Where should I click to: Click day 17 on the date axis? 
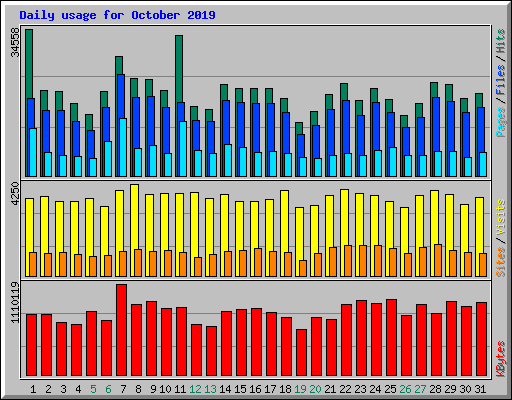click(x=270, y=389)
